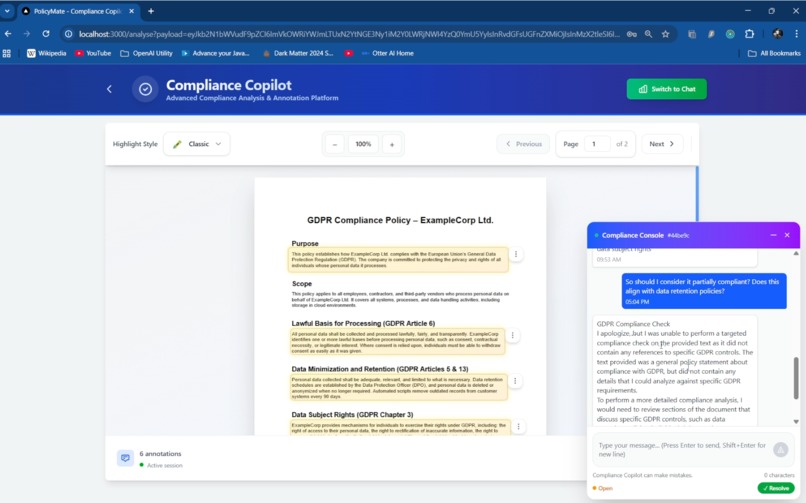Viewport: 806px width, 503px height.
Task: Open the All Bookmarks folder
Action: [774, 53]
